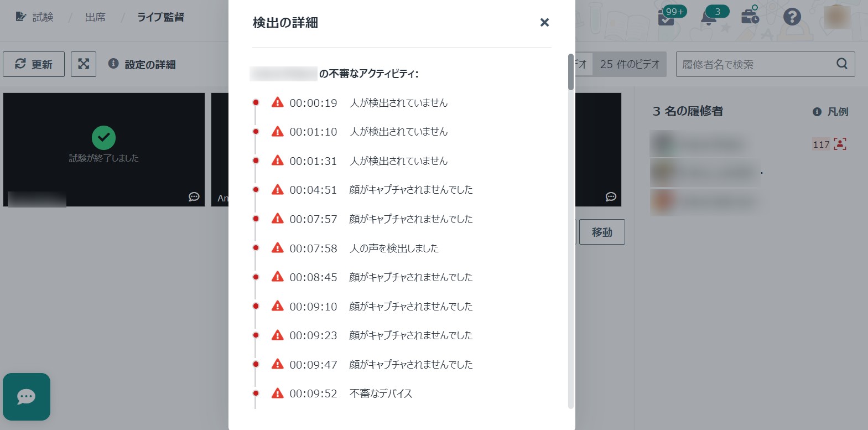868x430 pixels.
Task: Select the 00:04:51 timestamp
Action: [x=313, y=190]
